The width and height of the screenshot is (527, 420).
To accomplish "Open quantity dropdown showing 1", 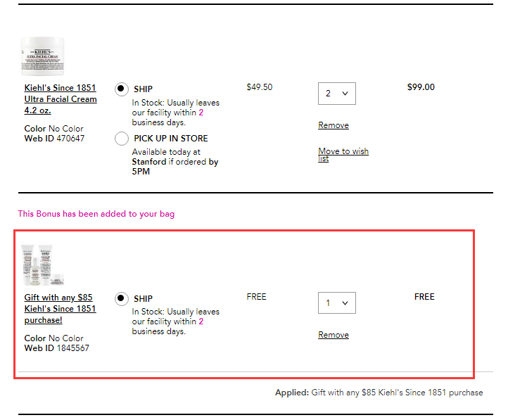I will [x=337, y=303].
